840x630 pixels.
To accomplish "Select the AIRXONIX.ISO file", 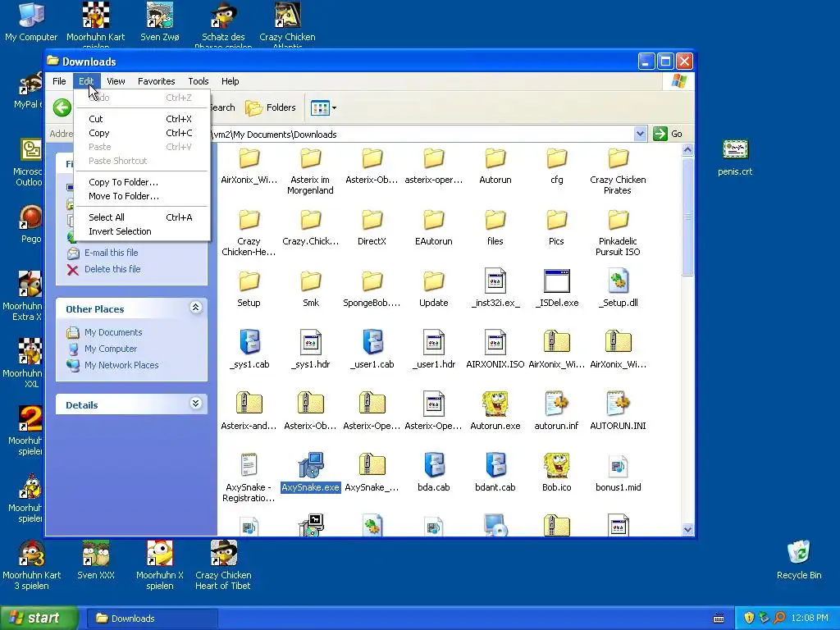I will click(495, 350).
